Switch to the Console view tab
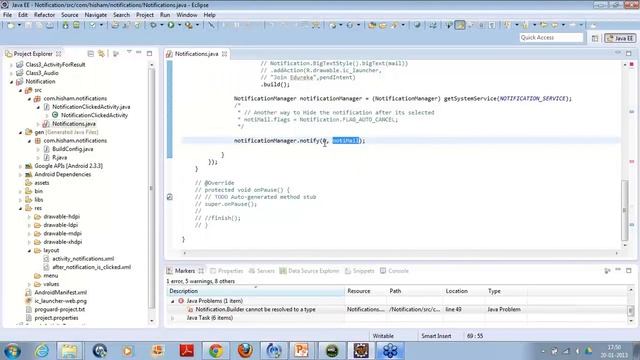The image size is (640, 360). 394,271
